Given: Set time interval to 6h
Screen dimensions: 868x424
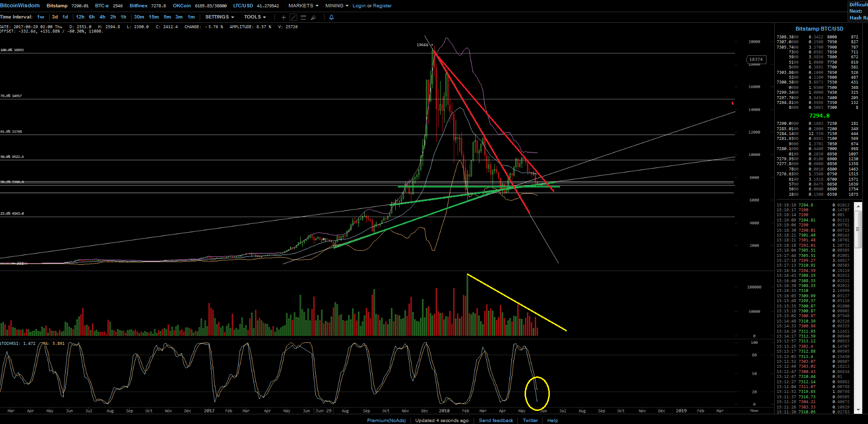Looking at the screenshot, I should click(x=92, y=17).
